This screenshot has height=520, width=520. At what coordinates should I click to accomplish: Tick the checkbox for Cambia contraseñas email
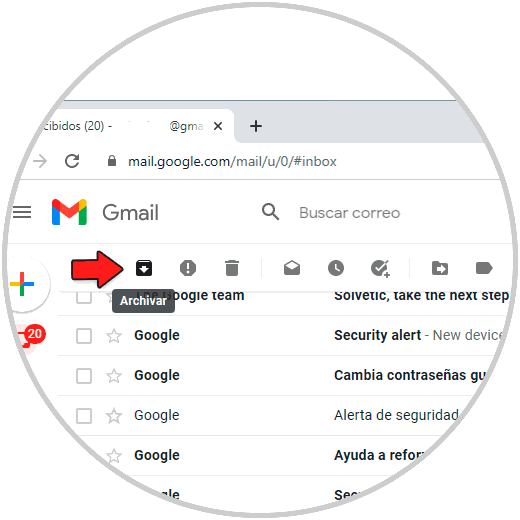(x=84, y=376)
